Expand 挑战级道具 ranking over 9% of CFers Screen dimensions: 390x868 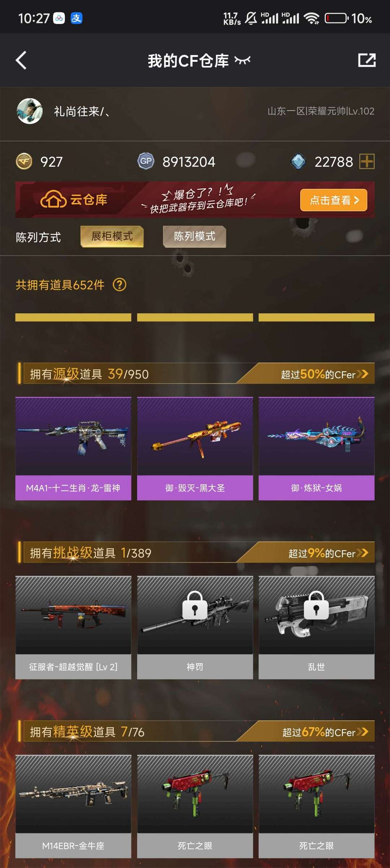tap(328, 553)
